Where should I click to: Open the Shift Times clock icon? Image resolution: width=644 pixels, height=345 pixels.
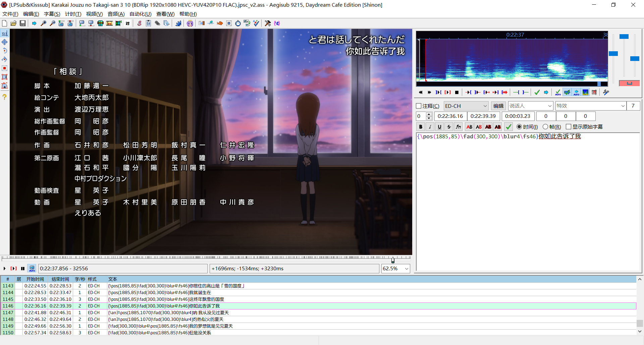pyautogui.click(x=238, y=23)
